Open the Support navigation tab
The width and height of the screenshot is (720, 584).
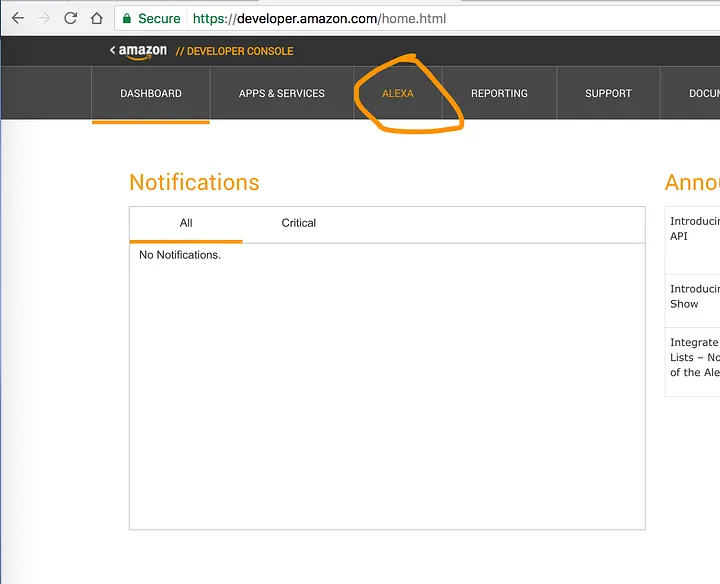[x=608, y=93]
